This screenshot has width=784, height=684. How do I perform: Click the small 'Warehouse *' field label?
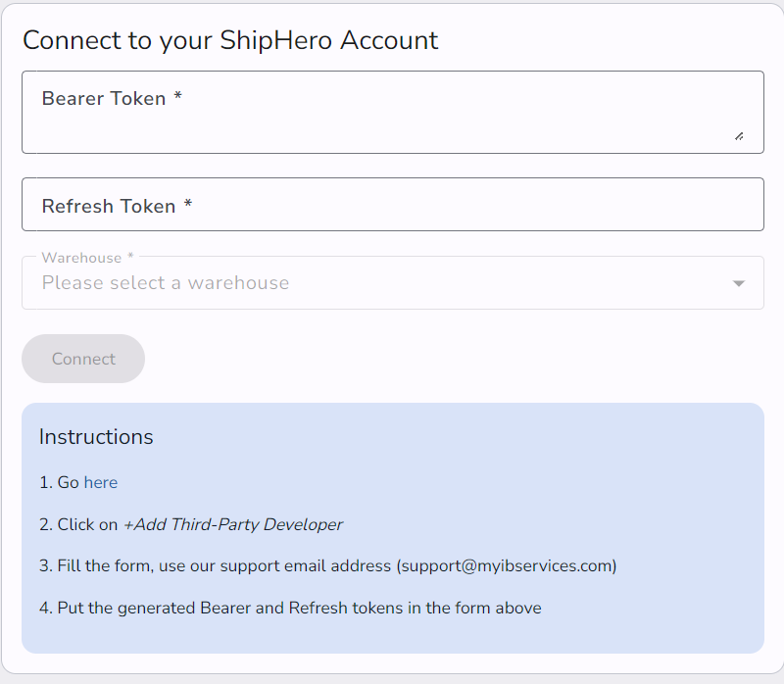coord(87,258)
